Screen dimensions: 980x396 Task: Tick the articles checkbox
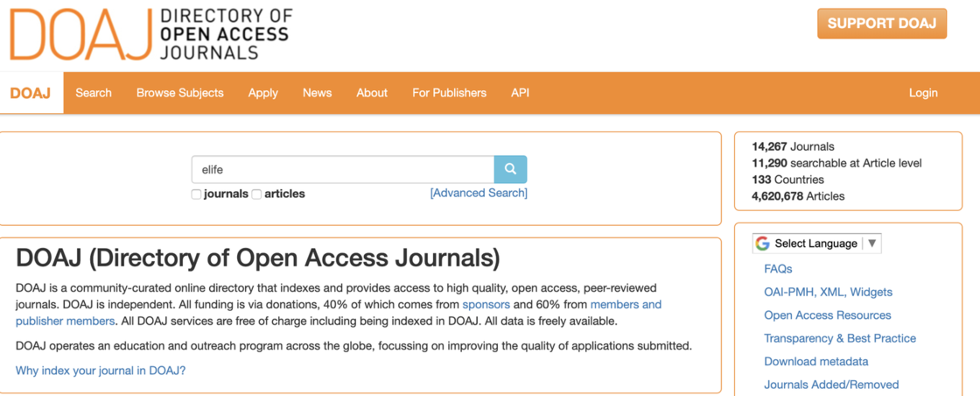[256, 194]
